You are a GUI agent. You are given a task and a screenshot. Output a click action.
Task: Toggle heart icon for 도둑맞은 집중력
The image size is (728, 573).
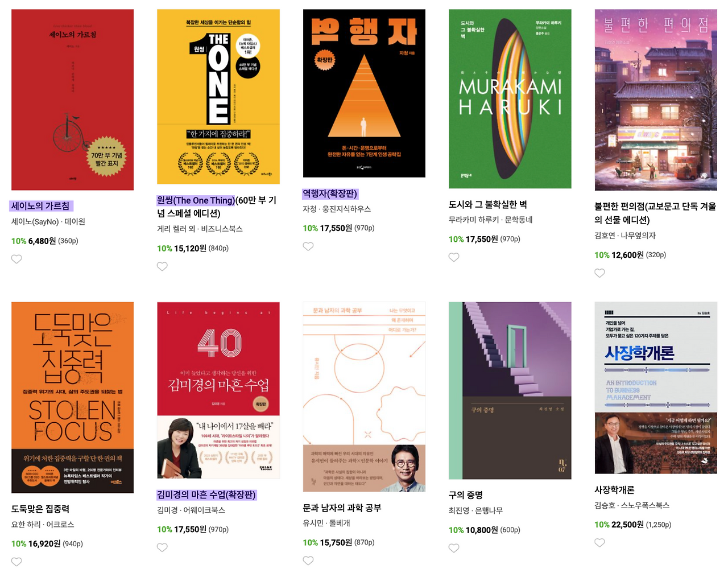pos(16,562)
